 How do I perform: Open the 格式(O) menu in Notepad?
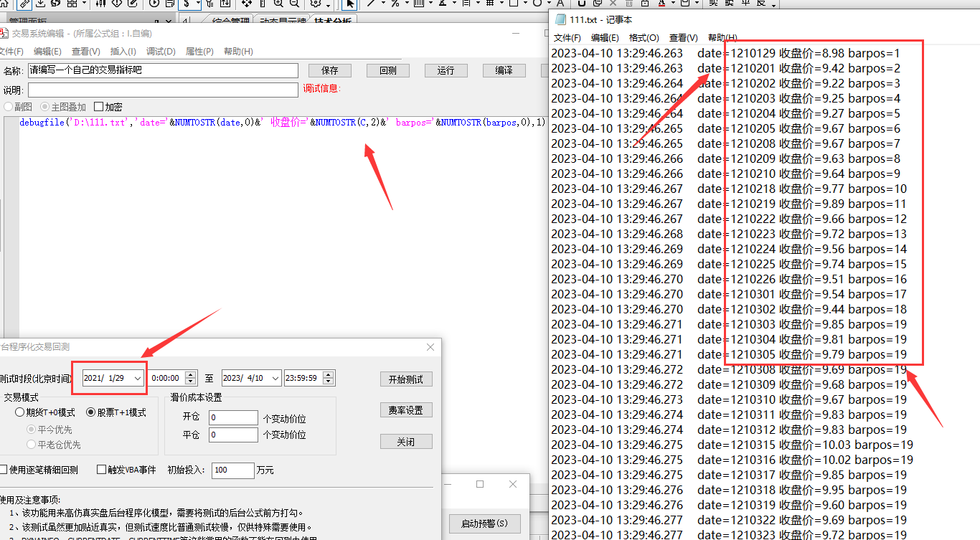point(644,37)
